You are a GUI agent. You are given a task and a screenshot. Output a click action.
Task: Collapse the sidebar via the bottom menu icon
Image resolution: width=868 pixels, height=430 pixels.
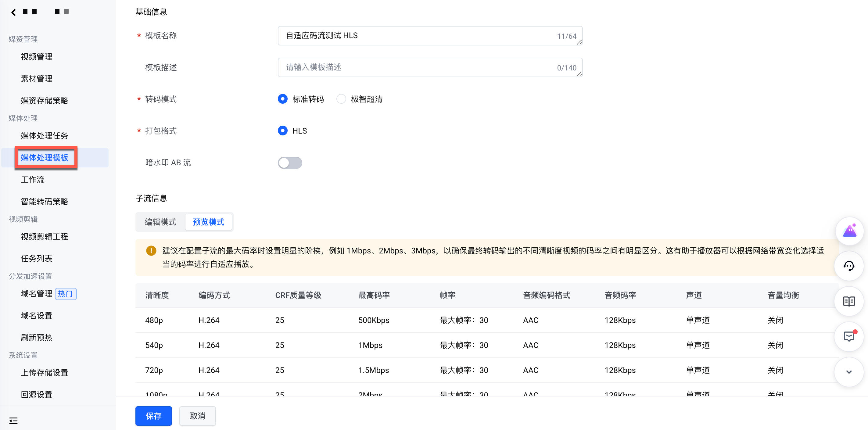(x=13, y=420)
